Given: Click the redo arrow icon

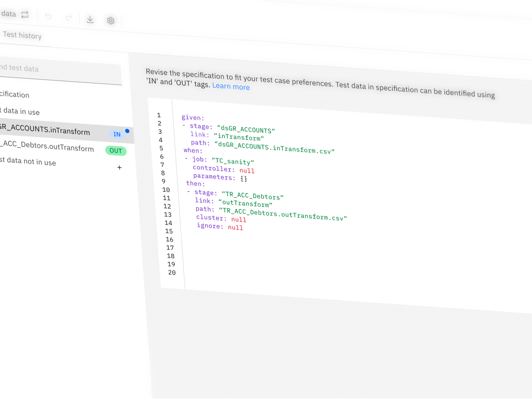Looking at the screenshot, I should 68,18.
